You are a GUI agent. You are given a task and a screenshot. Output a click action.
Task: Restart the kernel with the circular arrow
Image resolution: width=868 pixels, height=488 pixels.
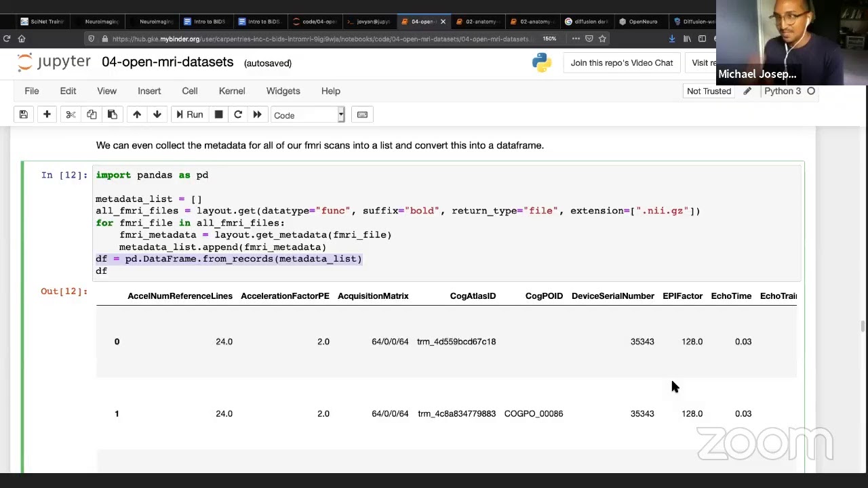pos(238,115)
